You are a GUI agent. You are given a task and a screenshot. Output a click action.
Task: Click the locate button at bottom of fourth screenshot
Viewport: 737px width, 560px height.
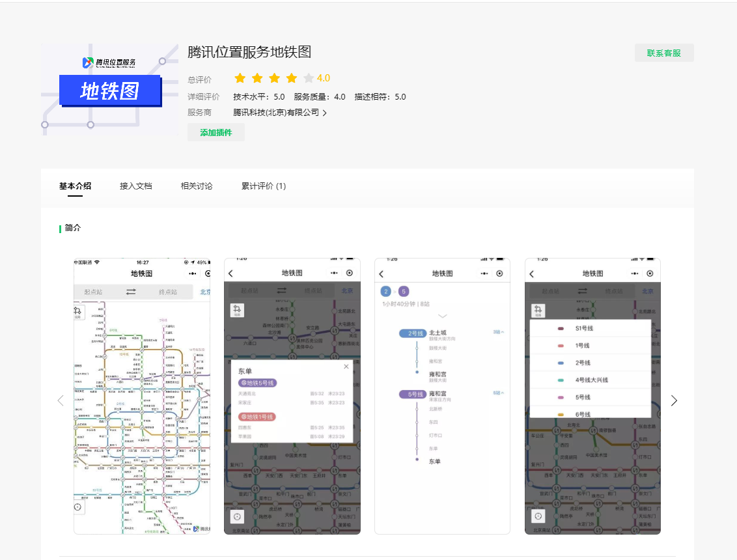coord(538,516)
